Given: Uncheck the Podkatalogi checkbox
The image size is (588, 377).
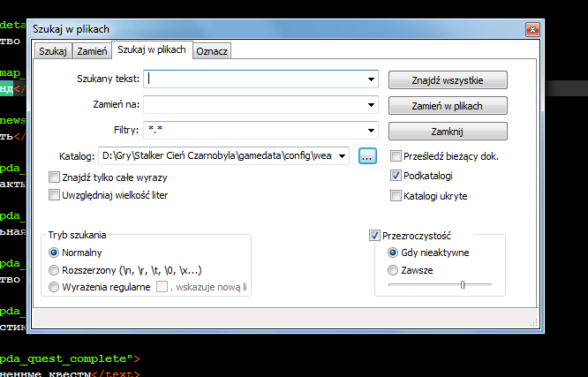Looking at the screenshot, I should pyautogui.click(x=396, y=176).
